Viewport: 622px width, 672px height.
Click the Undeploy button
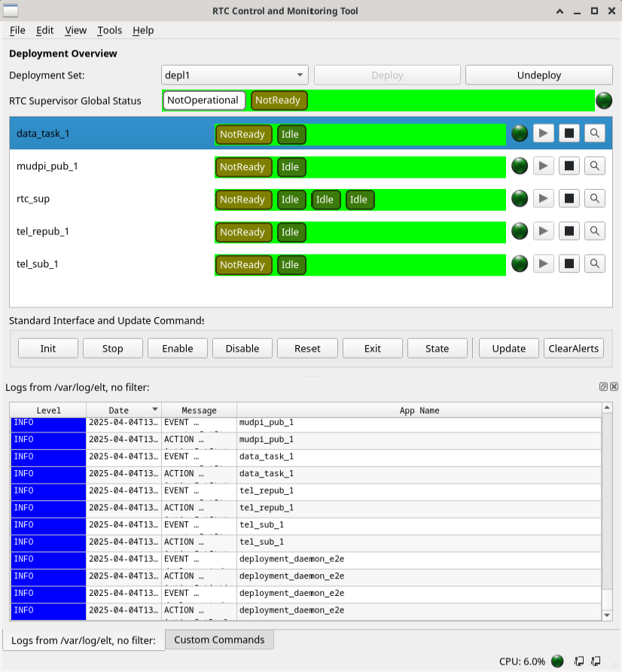click(538, 75)
